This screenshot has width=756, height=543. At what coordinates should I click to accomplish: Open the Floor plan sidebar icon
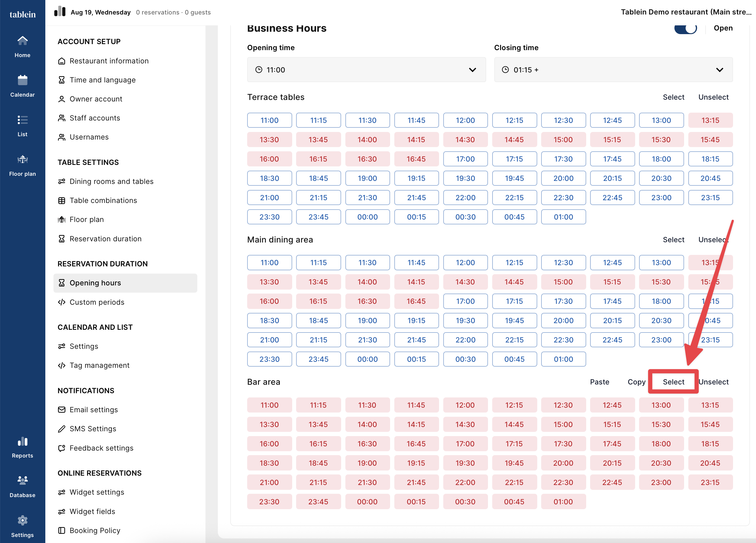pyautogui.click(x=22, y=159)
